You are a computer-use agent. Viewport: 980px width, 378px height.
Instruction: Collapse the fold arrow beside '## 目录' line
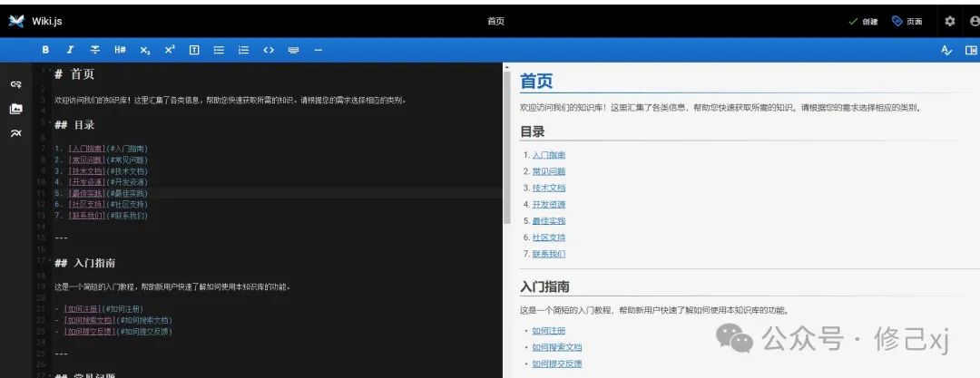[x=51, y=121]
